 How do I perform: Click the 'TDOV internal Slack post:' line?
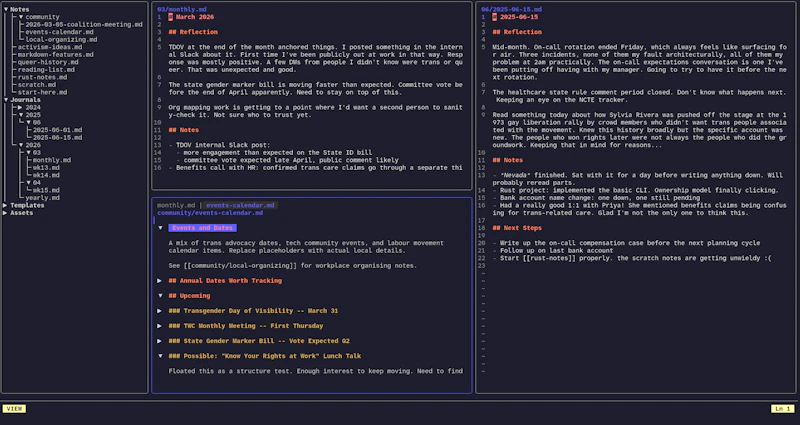(219, 145)
